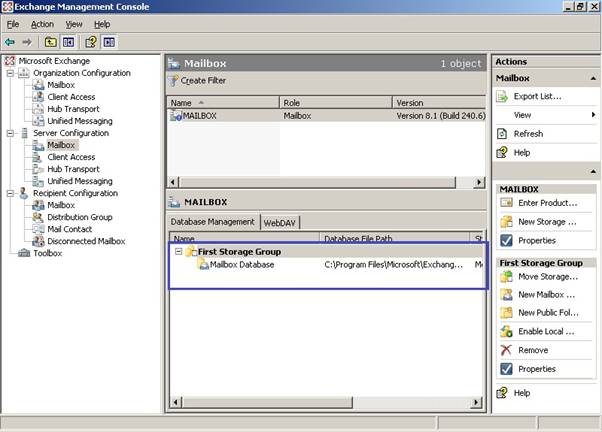The image size is (602, 432).
Task: Click Enter Product Key action
Action: [x=548, y=202]
